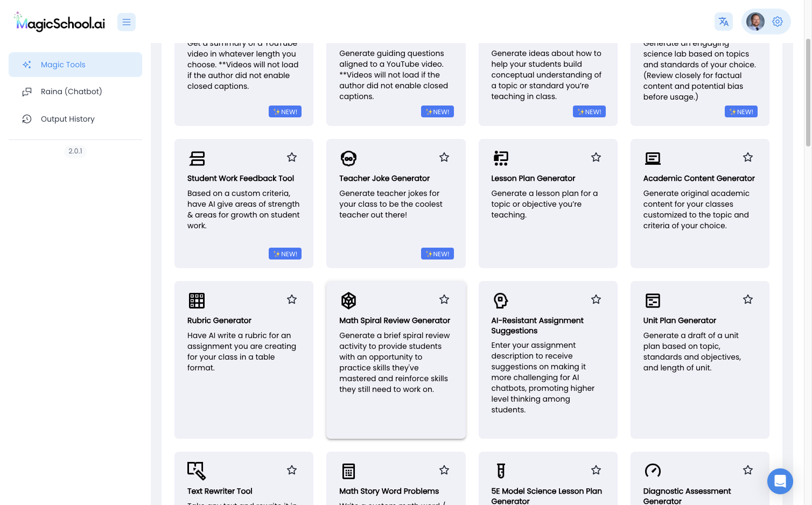Click the page vertical scrollbar
The height and width of the screenshot is (505, 812).
(x=808, y=93)
